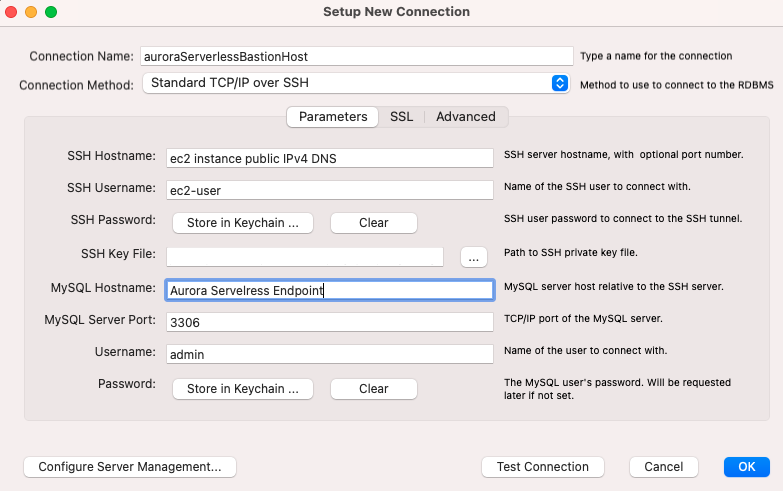The height and width of the screenshot is (491, 783).
Task: Cancel the new connection setup
Action: coord(664,467)
